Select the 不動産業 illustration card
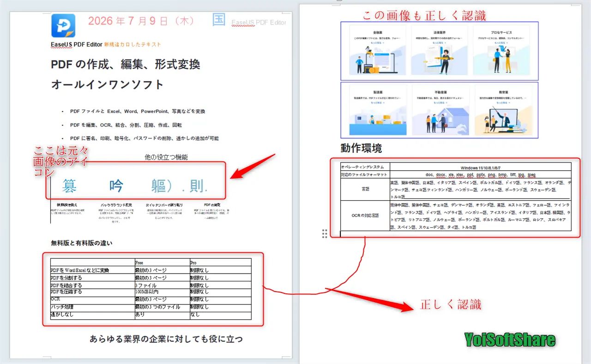This screenshot has height=364, width=591. pyautogui.click(x=440, y=110)
